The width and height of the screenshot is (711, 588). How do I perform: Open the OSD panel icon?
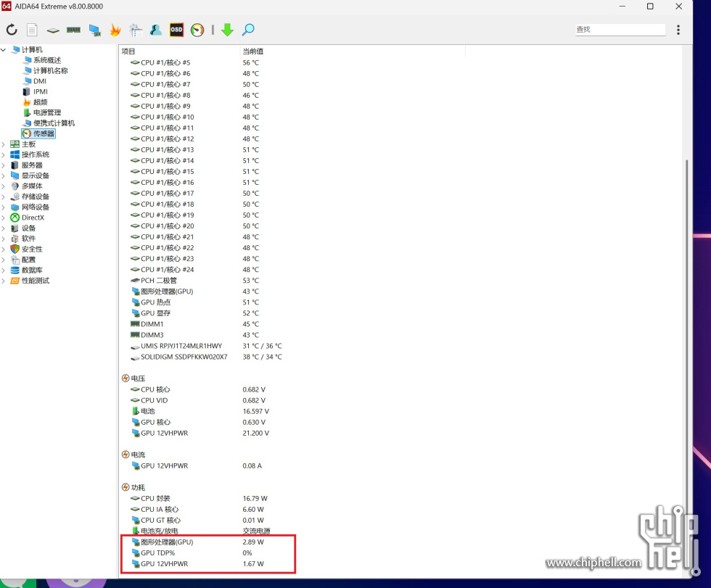coord(176,30)
